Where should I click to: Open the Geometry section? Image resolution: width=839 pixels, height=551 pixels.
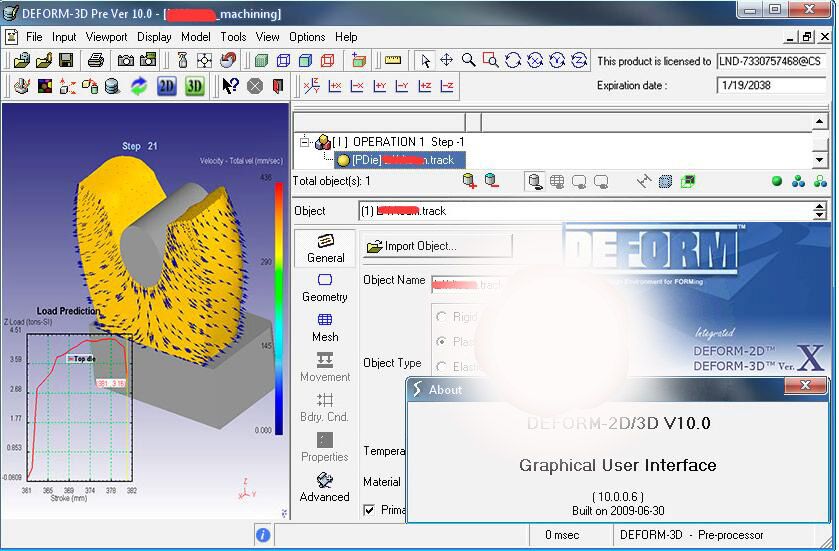tap(325, 287)
